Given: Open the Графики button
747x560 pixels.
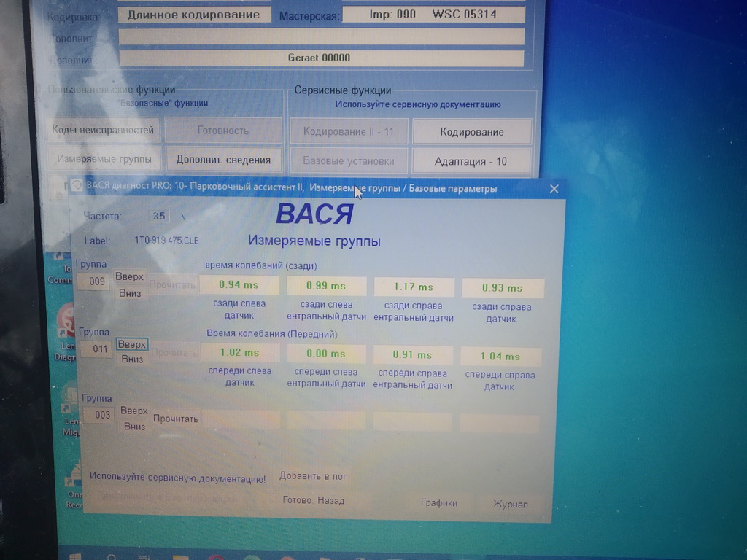Looking at the screenshot, I should [x=439, y=503].
